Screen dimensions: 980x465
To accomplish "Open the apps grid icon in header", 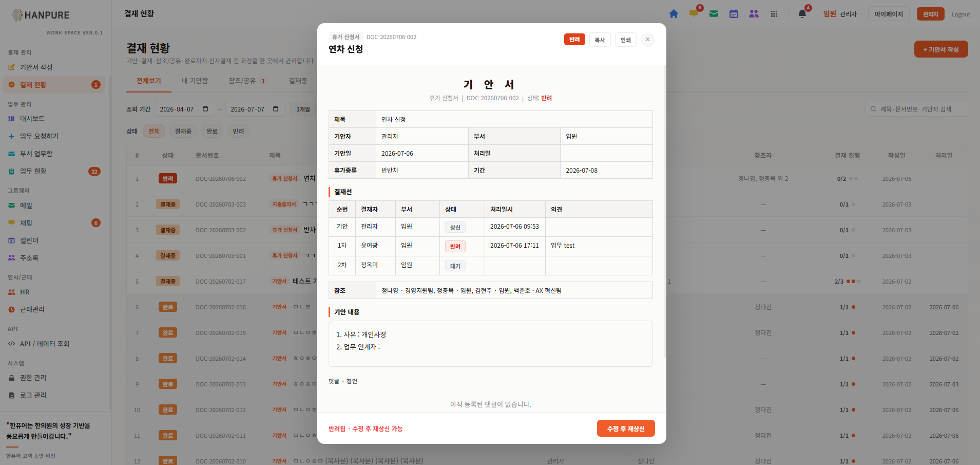I will click(x=774, y=14).
